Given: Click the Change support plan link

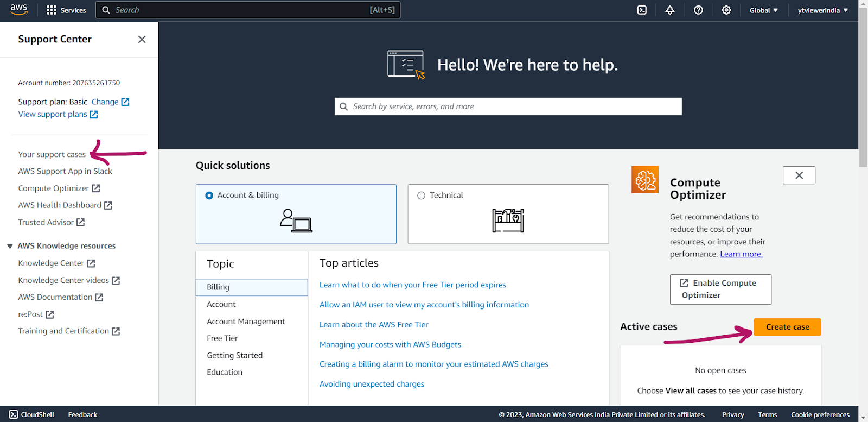Looking at the screenshot, I should (105, 102).
